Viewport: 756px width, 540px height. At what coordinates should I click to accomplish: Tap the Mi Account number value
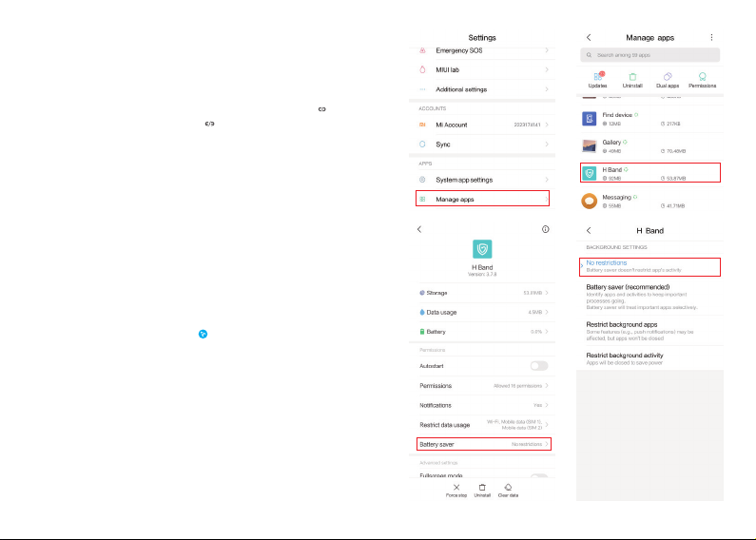(527, 125)
